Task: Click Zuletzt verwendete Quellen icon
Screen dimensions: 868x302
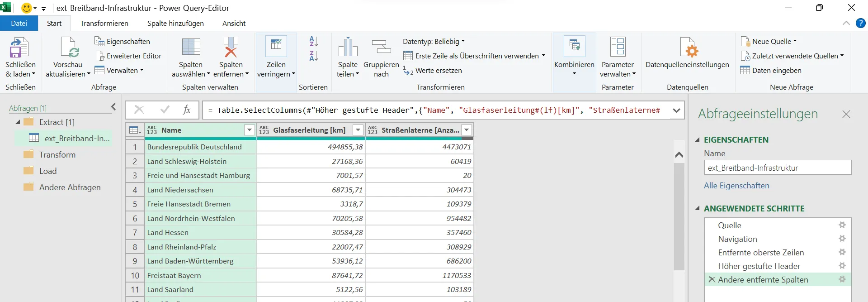Action: tap(745, 56)
